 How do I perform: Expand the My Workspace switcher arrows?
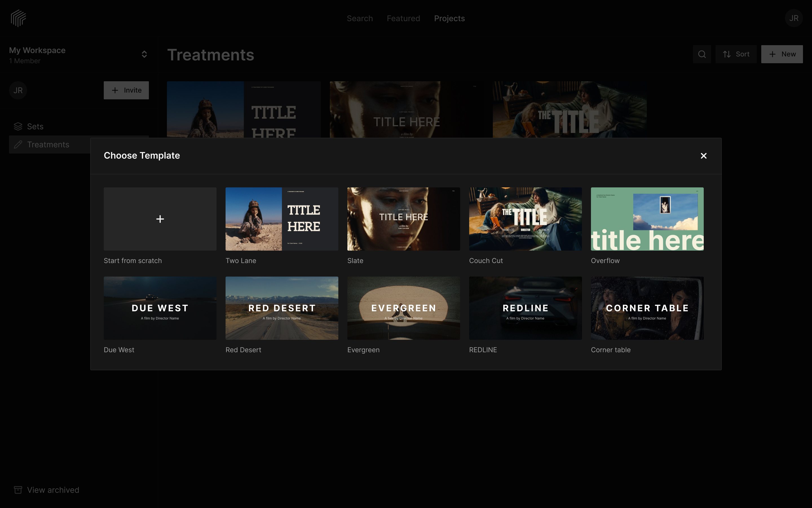pos(144,54)
